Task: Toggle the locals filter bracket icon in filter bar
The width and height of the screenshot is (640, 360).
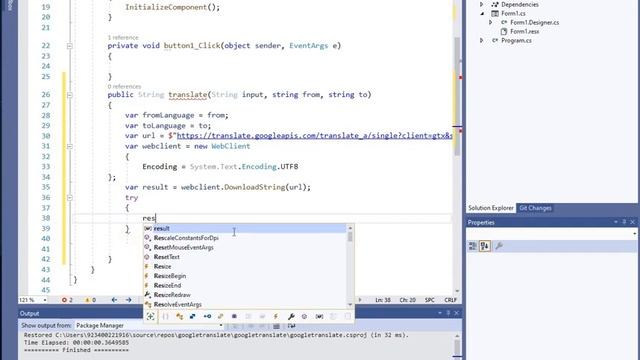Action: [320, 316]
